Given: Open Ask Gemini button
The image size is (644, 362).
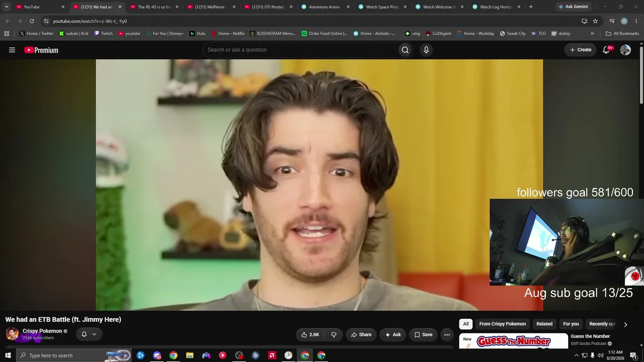Looking at the screenshot, I should [x=573, y=7].
